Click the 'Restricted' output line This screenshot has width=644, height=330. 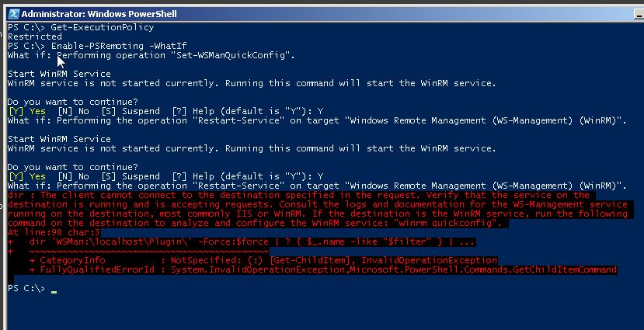34,36
